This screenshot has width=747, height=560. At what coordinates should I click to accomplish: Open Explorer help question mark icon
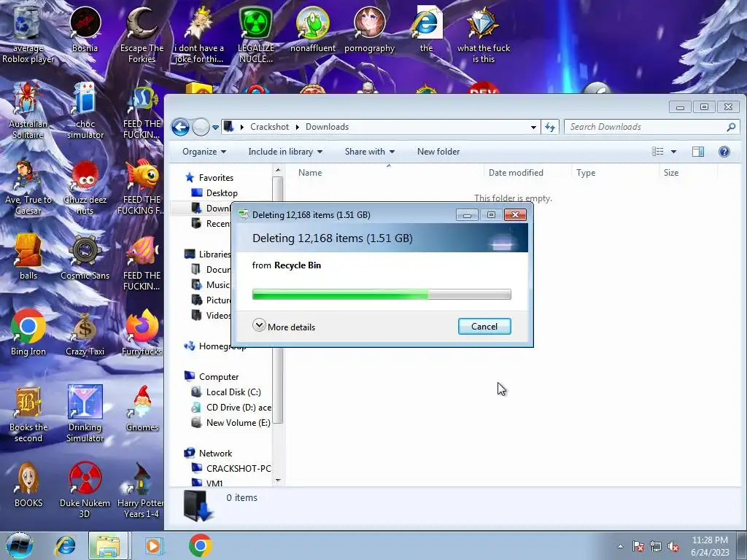click(x=724, y=152)
